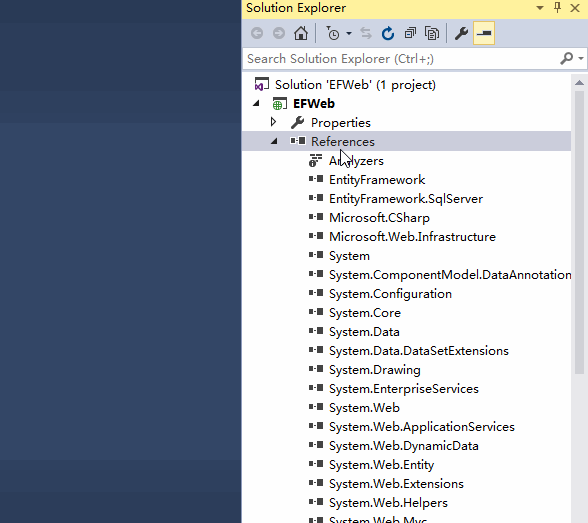The height and width of the screenshot is (523, 588).
Task: Select the References tree item
Action: pos(343,142)
